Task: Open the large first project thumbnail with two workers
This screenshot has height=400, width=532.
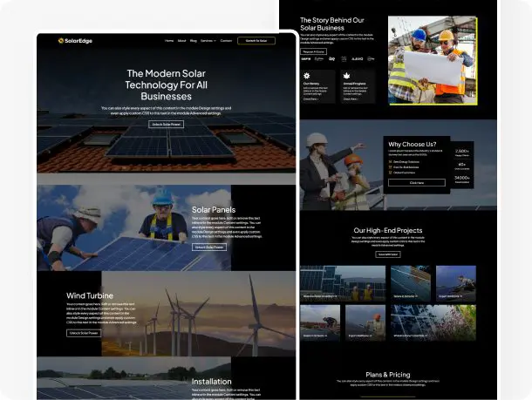Action: pyautogui.click(x=343, y=283)
